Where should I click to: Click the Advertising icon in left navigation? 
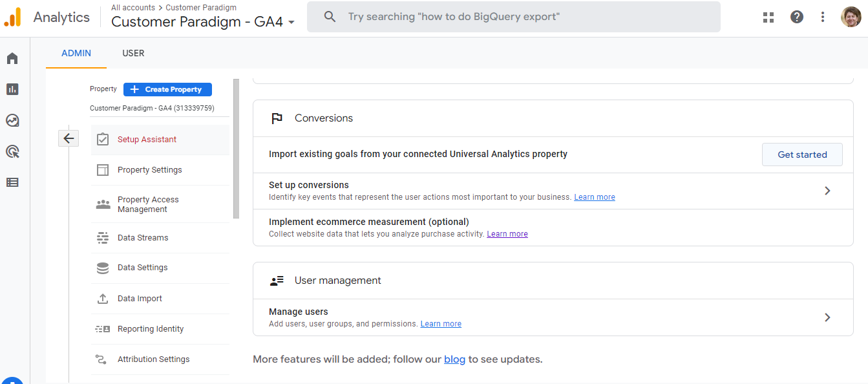point(12,151)
